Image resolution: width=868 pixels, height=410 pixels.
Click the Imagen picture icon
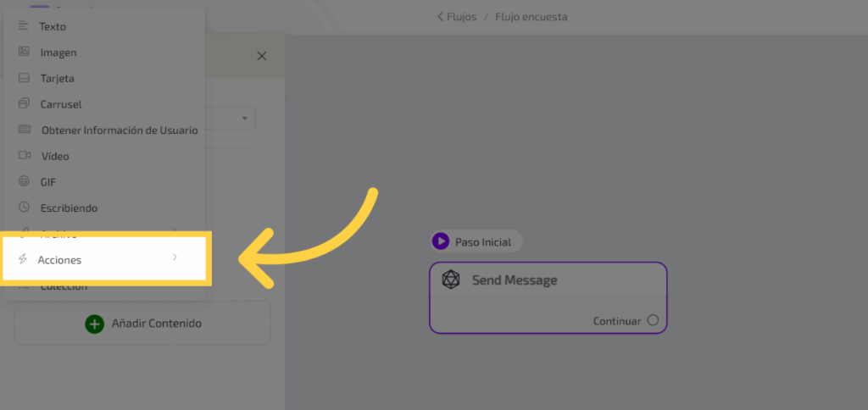(x=24, y=53)
